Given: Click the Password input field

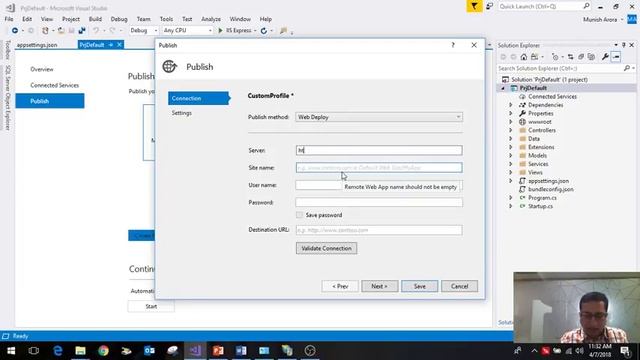Looking at the screenshot, I should 379,202.
